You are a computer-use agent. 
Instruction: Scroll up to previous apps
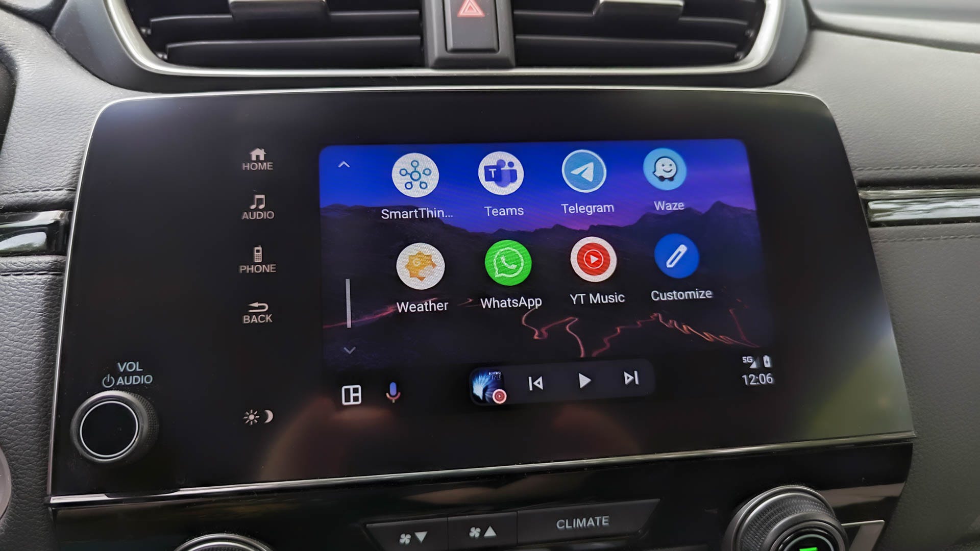(344, 163)
